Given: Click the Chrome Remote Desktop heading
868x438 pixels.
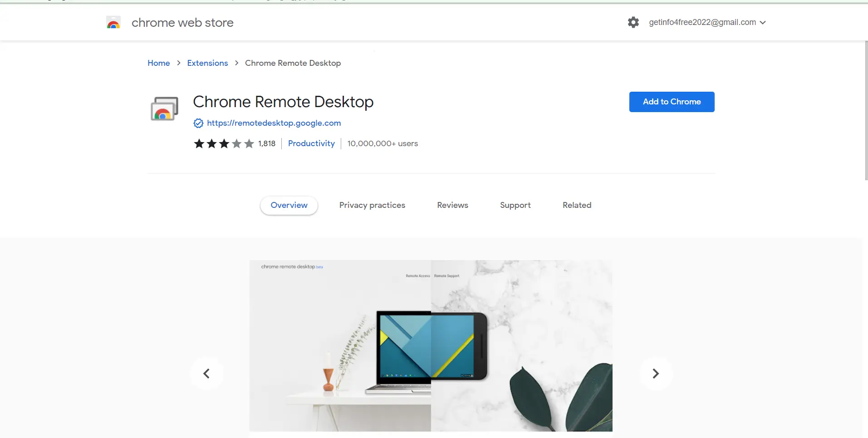Looking at the screenshot, I should coord(283,102).
